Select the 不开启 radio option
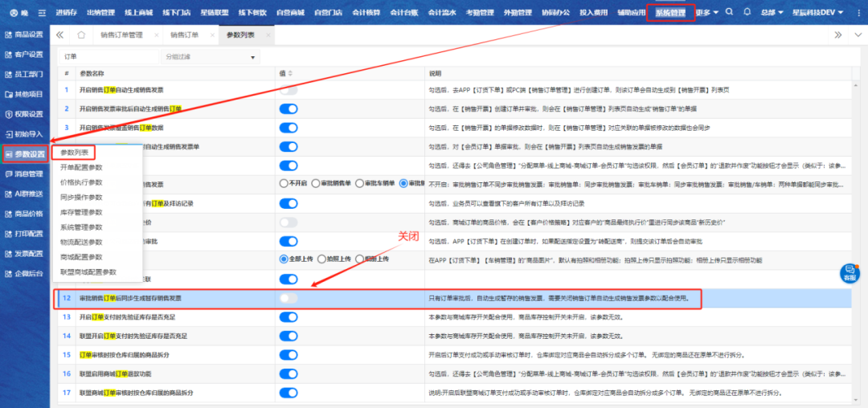 [284, 184]
